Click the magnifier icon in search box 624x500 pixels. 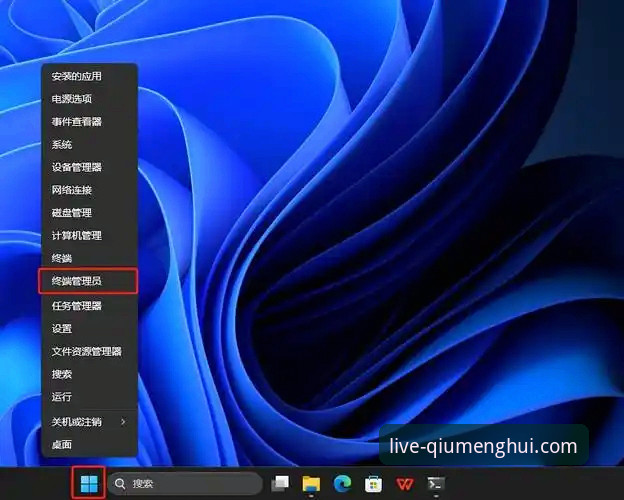(120, 484)
